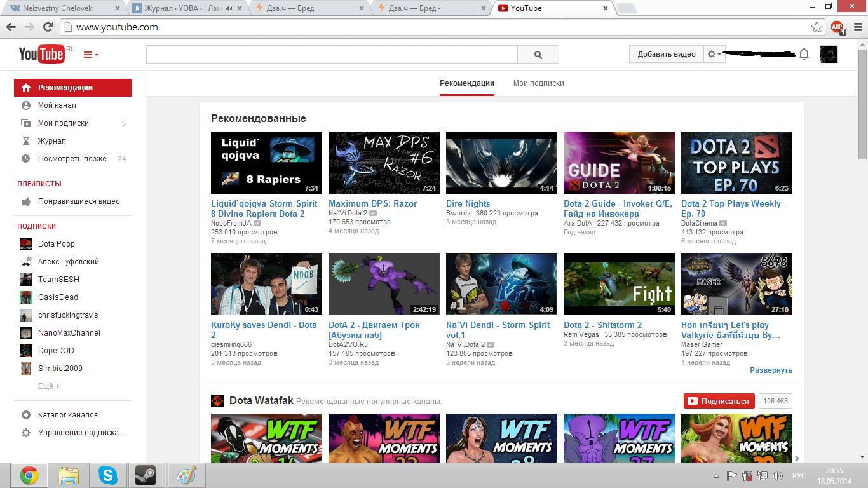Open Skype from the taskbar
This screenshot has height=488, width=868.
107,475
